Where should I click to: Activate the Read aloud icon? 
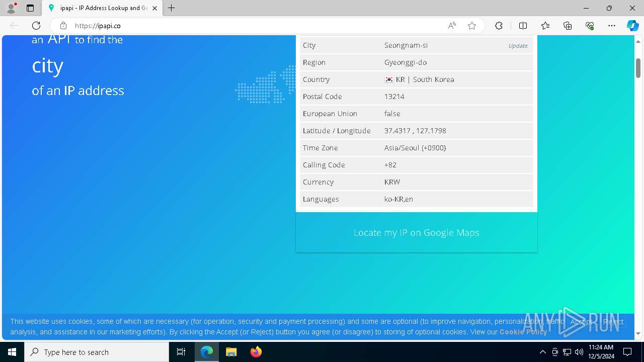(452, 26)
